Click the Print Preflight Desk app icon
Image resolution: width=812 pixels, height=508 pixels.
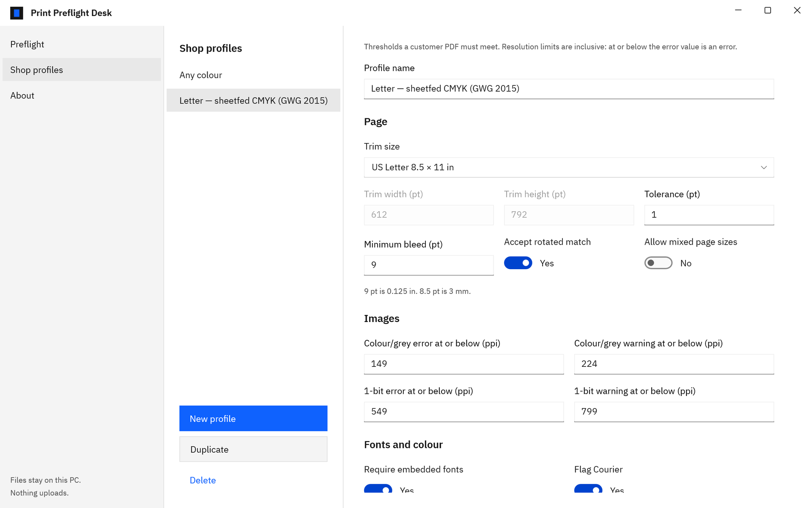[16, 13]
